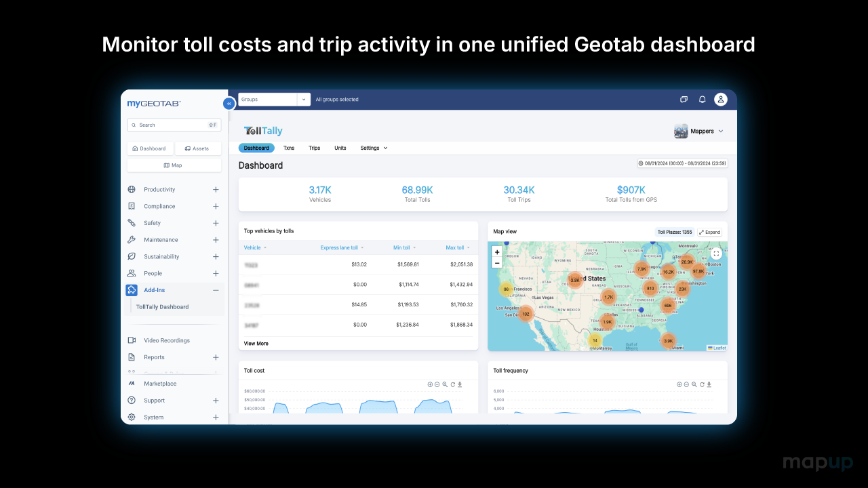Select magnifier zoom tool on Toll cost chart
The image size is (868, 488).
[445, 384]
